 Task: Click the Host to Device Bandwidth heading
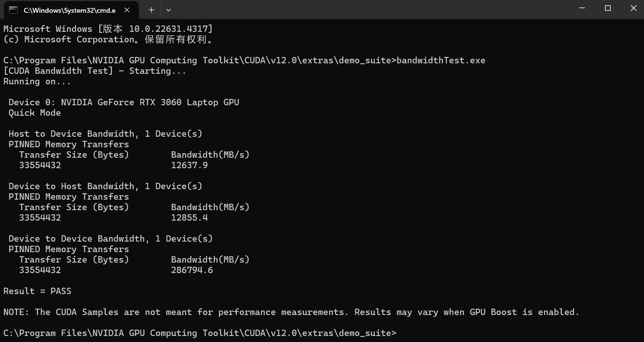click(x=106, y=134)
